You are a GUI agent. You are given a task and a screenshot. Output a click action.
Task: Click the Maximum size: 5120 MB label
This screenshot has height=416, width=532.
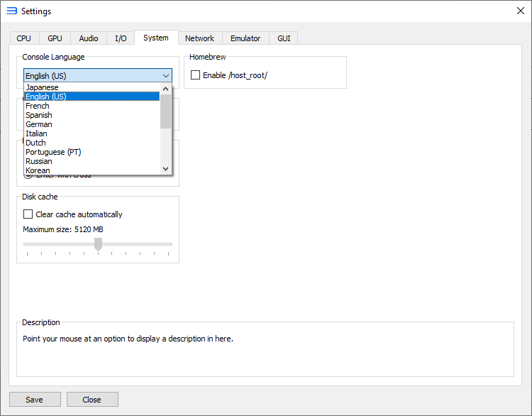63,229
